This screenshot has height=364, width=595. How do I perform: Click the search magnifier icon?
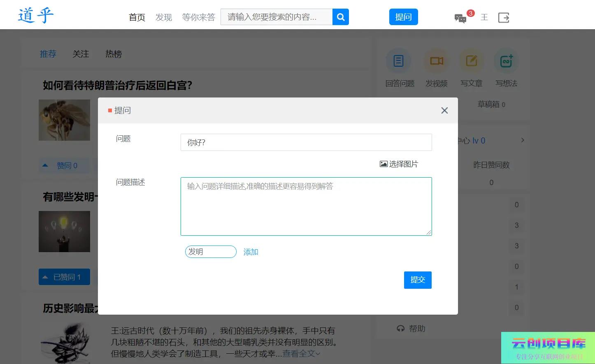point(340,17)
